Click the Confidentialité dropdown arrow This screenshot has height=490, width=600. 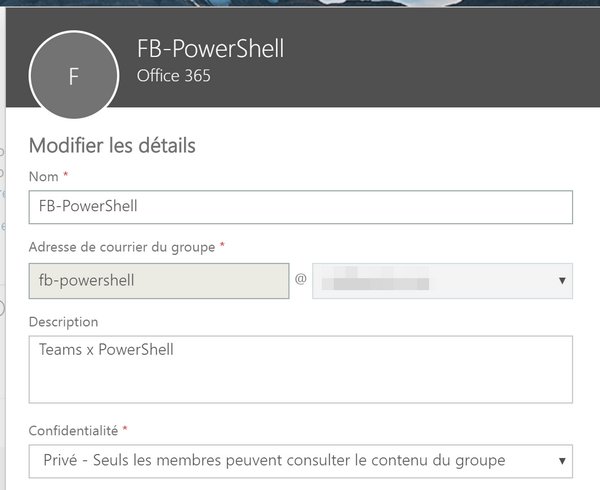click(563, 461)
